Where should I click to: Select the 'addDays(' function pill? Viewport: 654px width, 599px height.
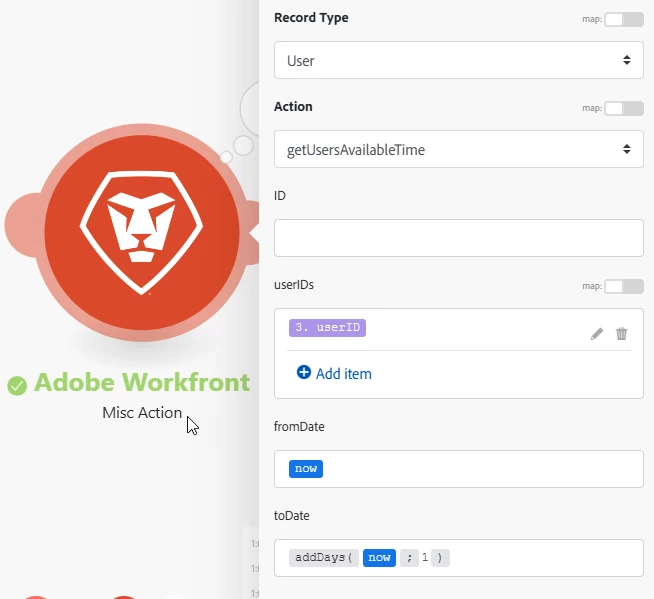[324, 558]
